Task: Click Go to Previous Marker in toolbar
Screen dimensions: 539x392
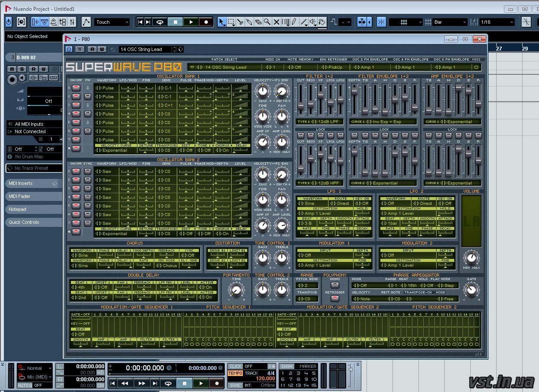Action: tap(140, 22)
